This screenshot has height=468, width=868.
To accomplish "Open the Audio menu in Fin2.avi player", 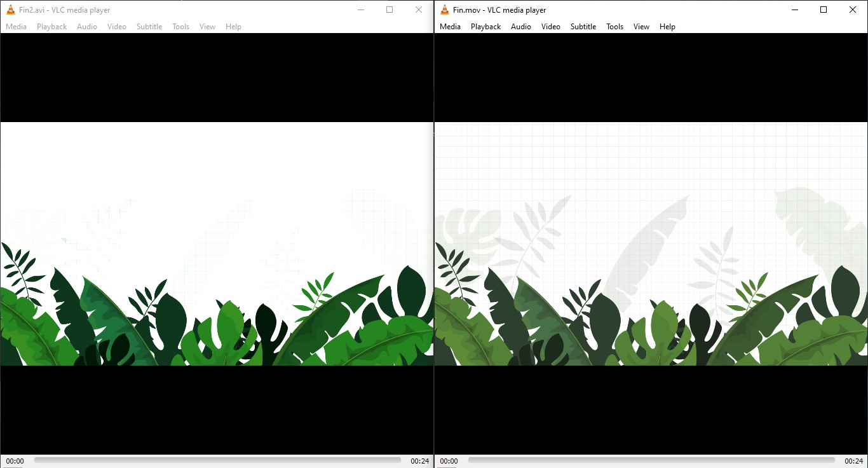I will [x=86, y=26].
